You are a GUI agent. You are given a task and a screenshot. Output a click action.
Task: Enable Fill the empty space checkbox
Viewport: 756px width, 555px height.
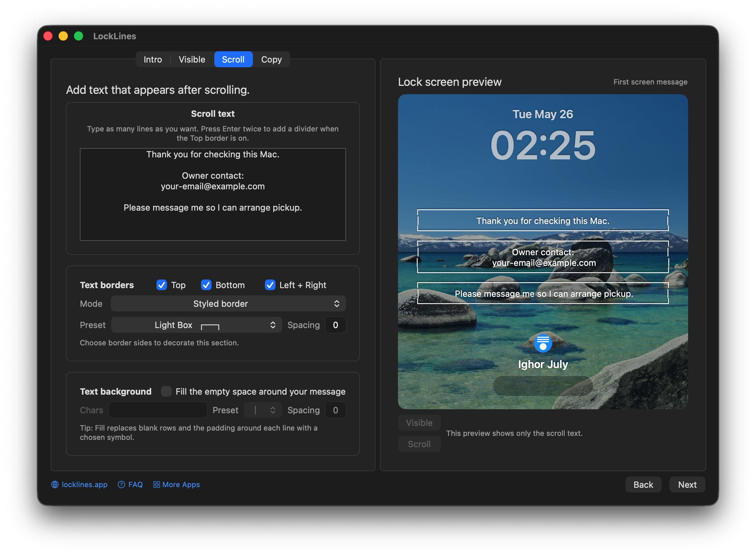pos(166,391)
